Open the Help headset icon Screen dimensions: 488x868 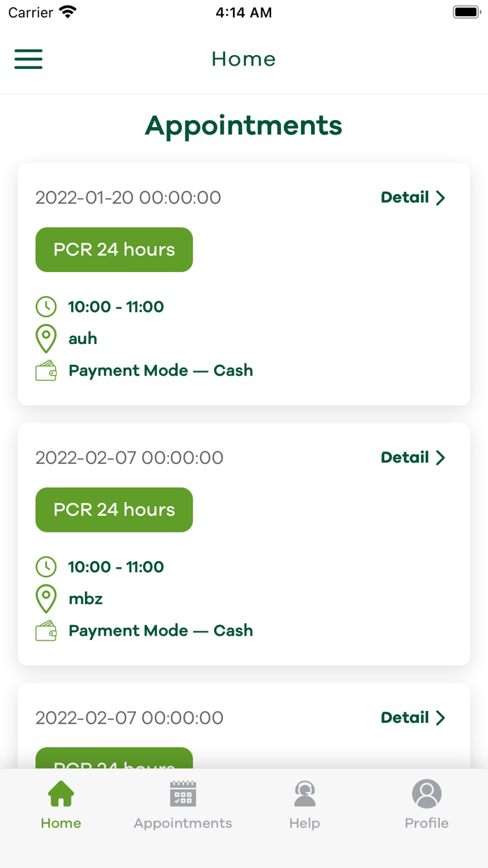tap(305, 794)
